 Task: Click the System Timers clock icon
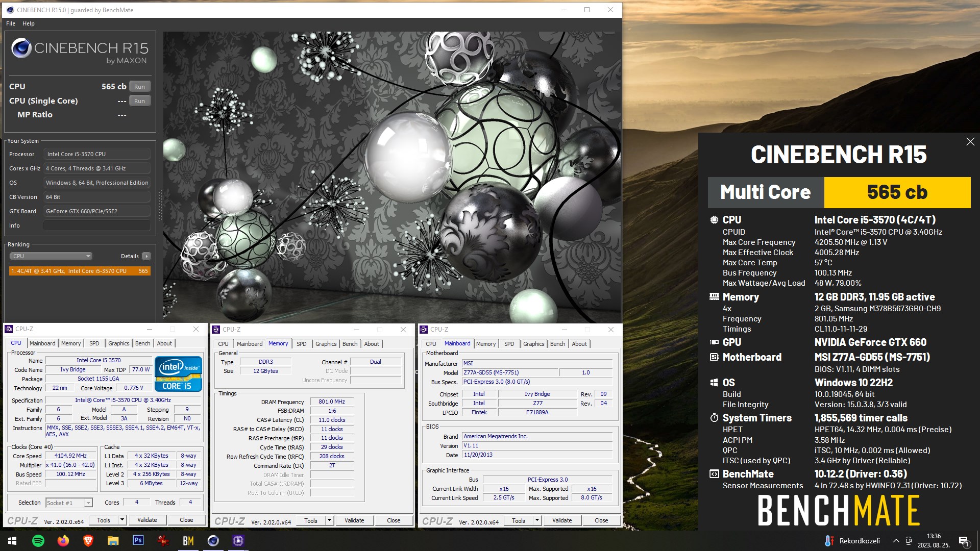tap(714, 418)
